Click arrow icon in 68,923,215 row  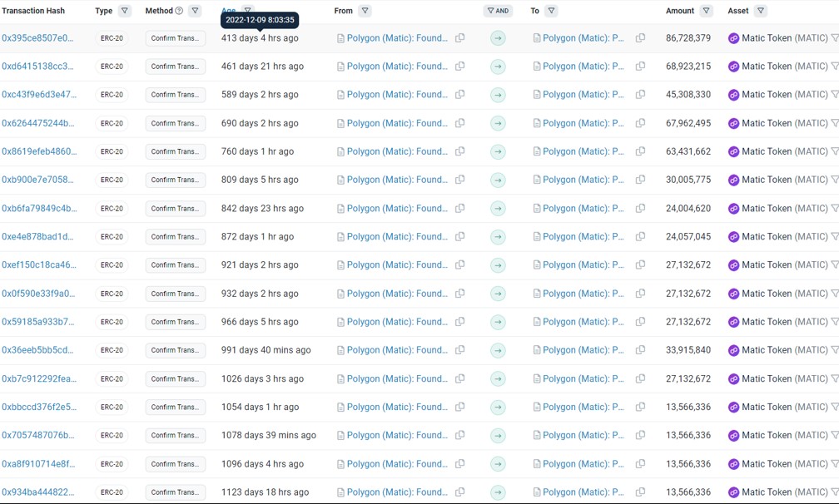pyautogui.click(x=498, y=67)
